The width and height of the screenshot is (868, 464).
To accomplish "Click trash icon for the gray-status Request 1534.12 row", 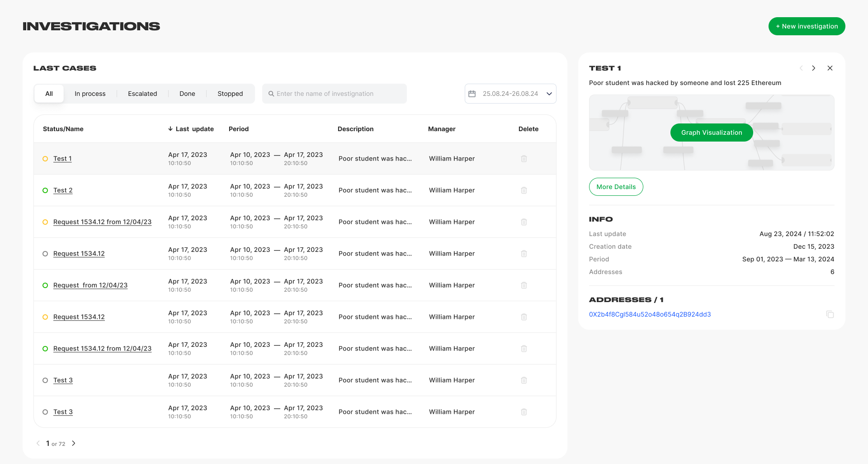I will (524, 254).
